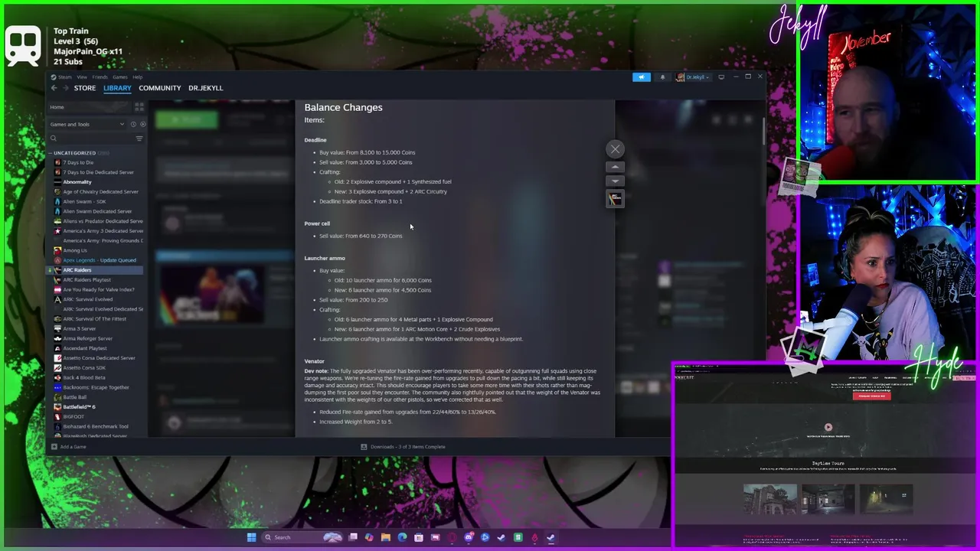Open the Steam notifications bell
This screenshot has width=980, height=551.
662,77
